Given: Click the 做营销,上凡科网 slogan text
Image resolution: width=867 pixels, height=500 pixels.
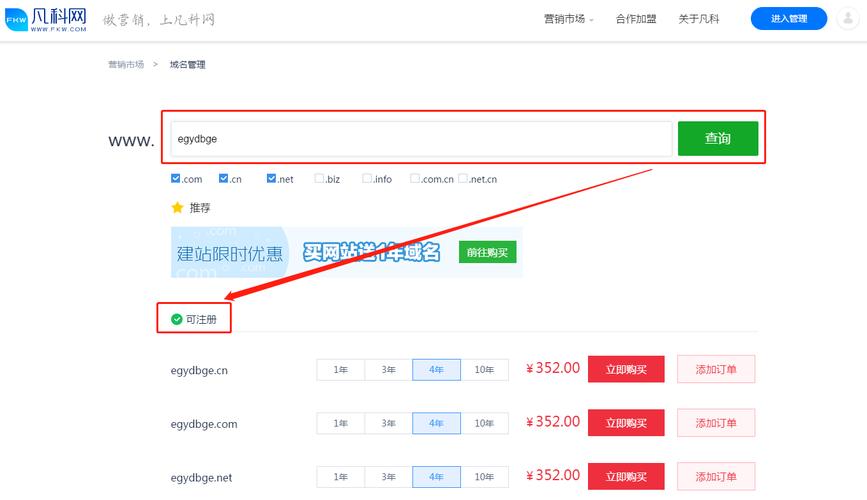Looking at the screenshot, I should (159, 20).
